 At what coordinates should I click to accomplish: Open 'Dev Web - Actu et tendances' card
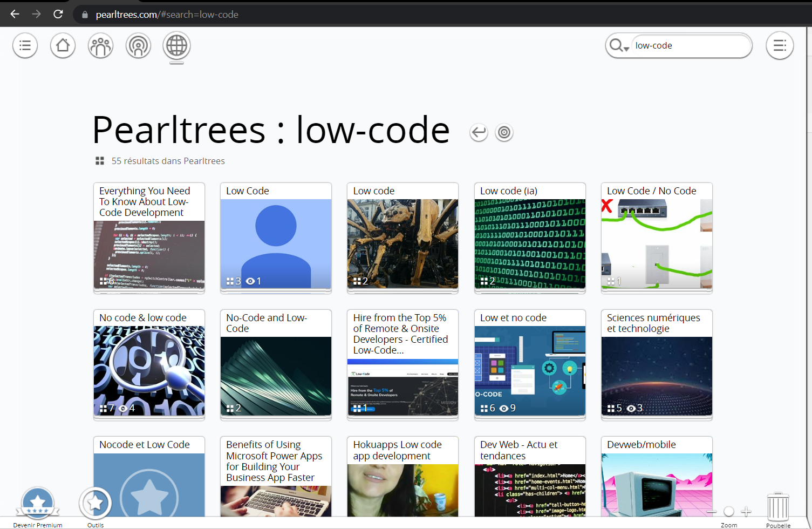point(530,476)
